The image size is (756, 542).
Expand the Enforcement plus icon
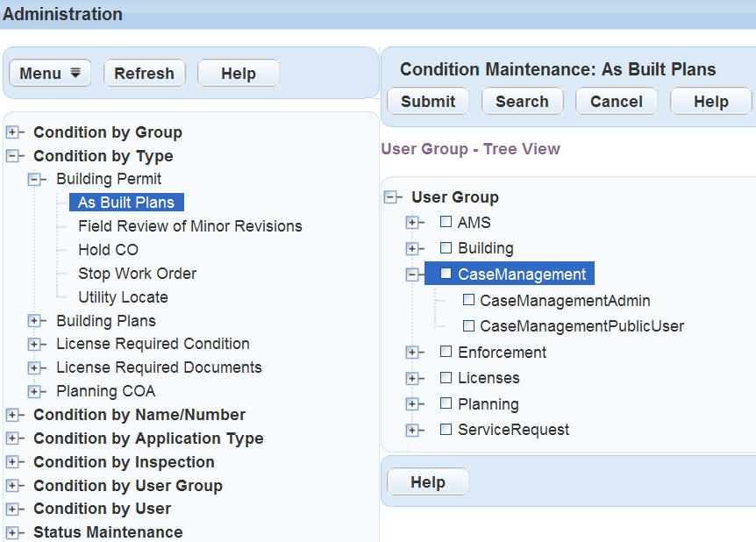click(x=412, y=353)
